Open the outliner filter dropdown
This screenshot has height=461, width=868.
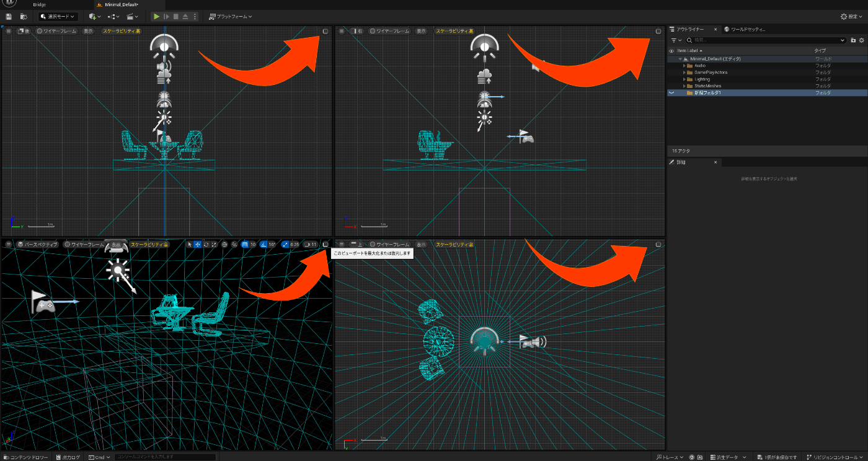click(676, 40)
